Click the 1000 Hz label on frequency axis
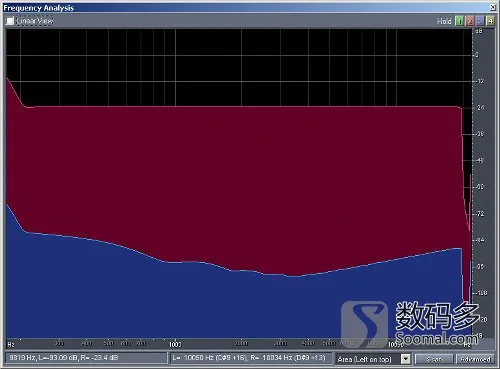This screenshot has width=500, height=369. (175, 344)
